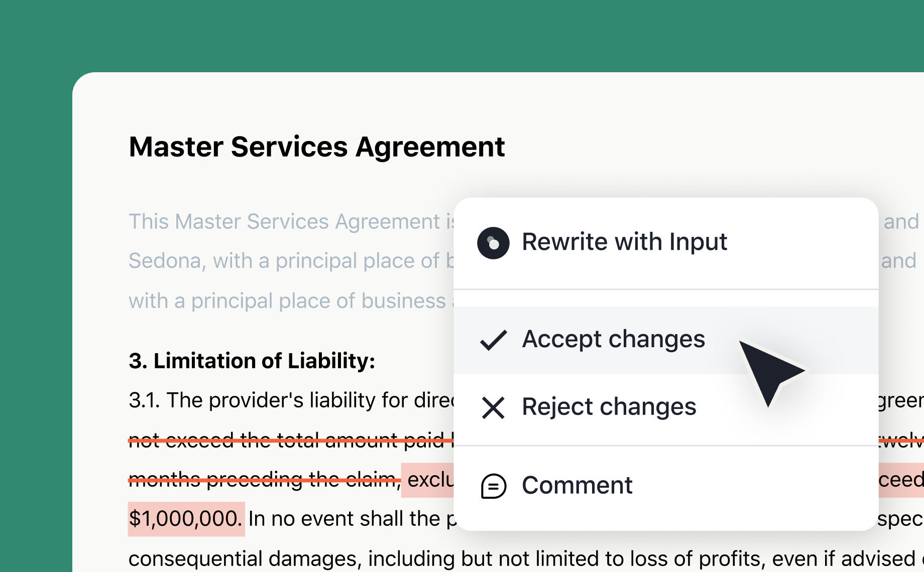This screenshot has width=924, height=572.
Task: Select "Reject changes" from the context menu
Action: (x=609, y=407)
